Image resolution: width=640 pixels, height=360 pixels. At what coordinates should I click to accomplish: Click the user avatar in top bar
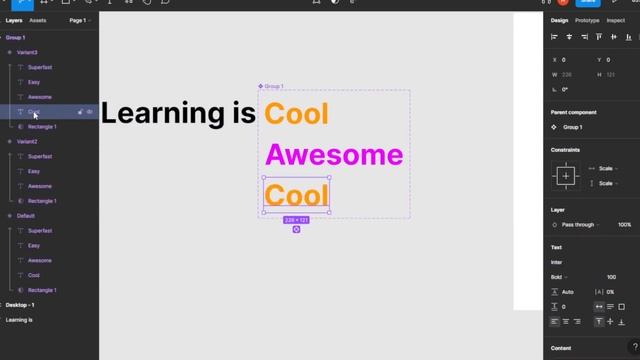563,2
